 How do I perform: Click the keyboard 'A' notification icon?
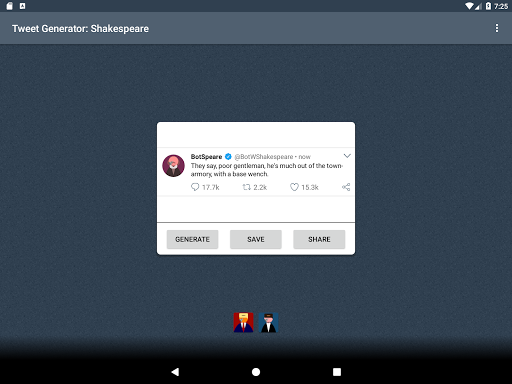(22, 6)
